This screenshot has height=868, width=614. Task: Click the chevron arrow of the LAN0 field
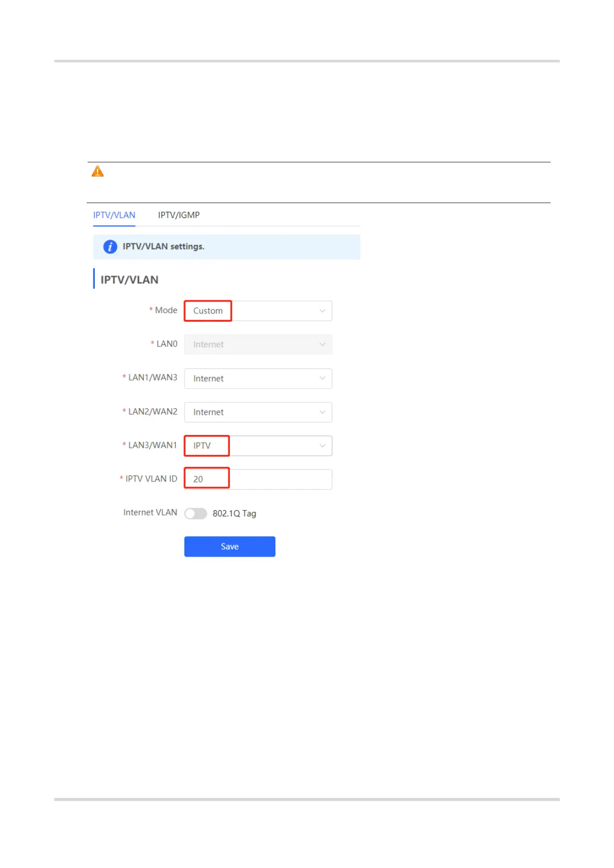[x=322, y=344]
